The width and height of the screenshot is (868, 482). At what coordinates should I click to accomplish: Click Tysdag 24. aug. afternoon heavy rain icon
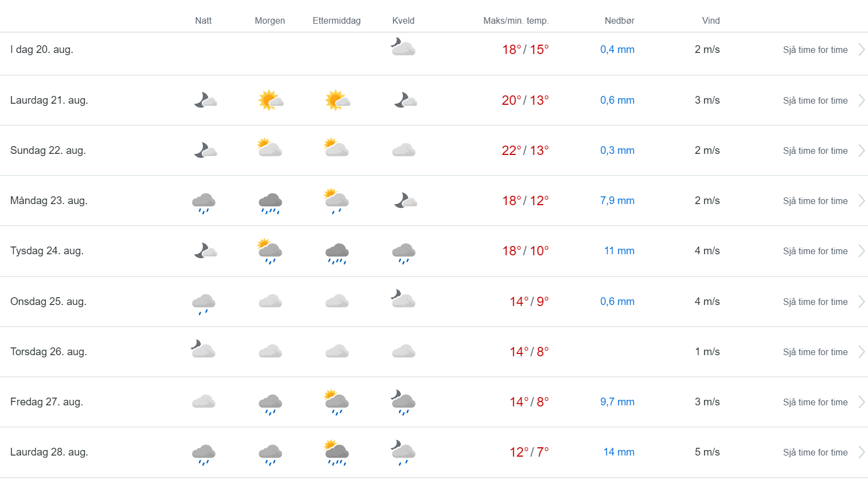click(x=337, y=253)
